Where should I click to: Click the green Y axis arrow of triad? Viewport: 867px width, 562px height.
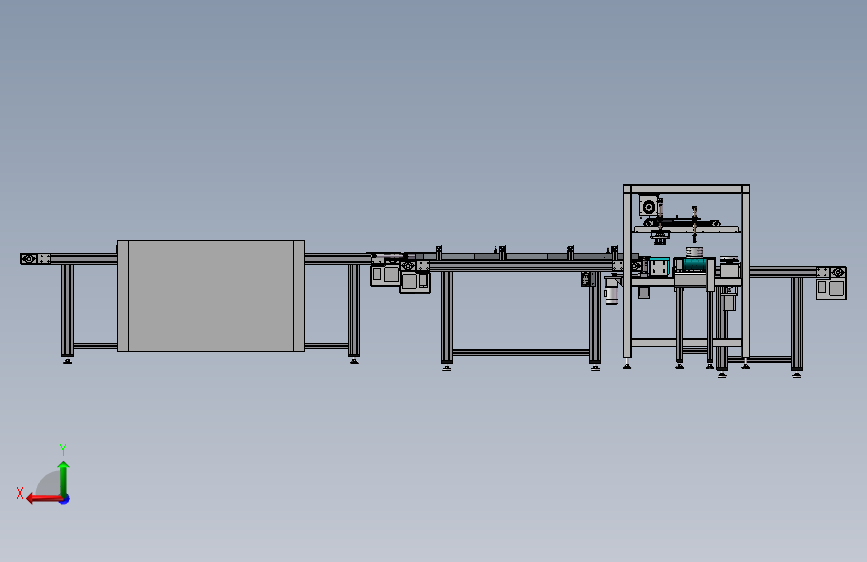click(x=64, y=478)
